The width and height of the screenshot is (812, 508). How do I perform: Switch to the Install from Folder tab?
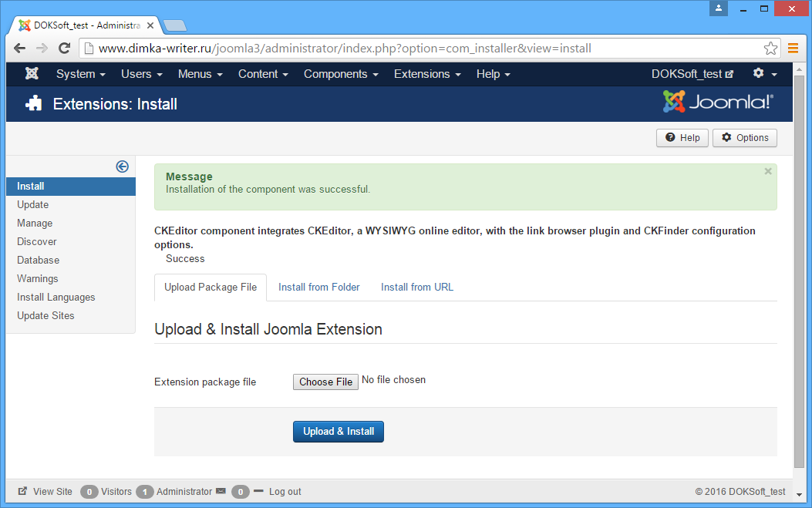tap(318, 287)
